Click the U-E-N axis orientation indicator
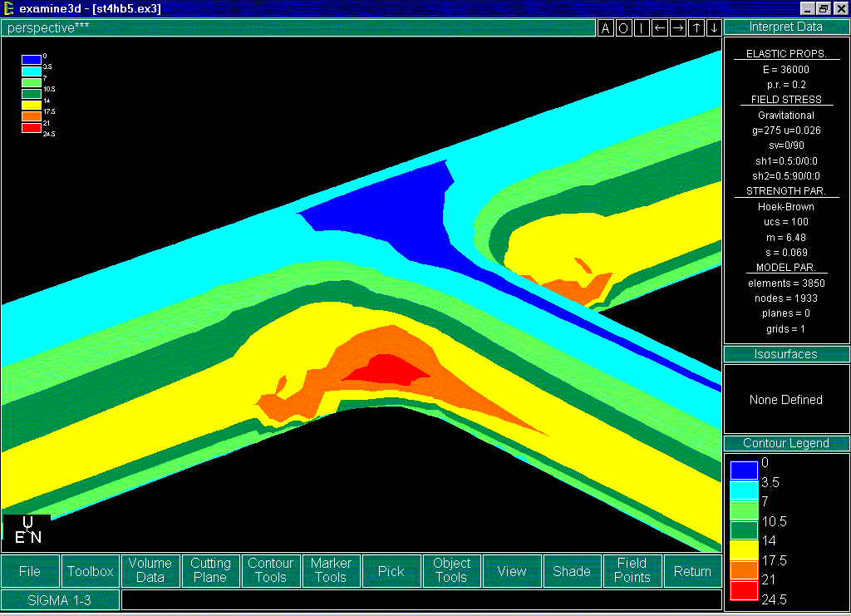Viewport: 851px width, 616px height. [27, 530]
